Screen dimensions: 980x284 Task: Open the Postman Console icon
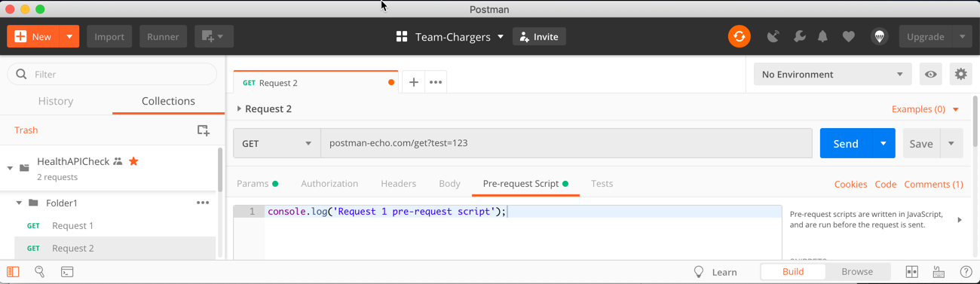pyautogui.click(x=67, y=272)
